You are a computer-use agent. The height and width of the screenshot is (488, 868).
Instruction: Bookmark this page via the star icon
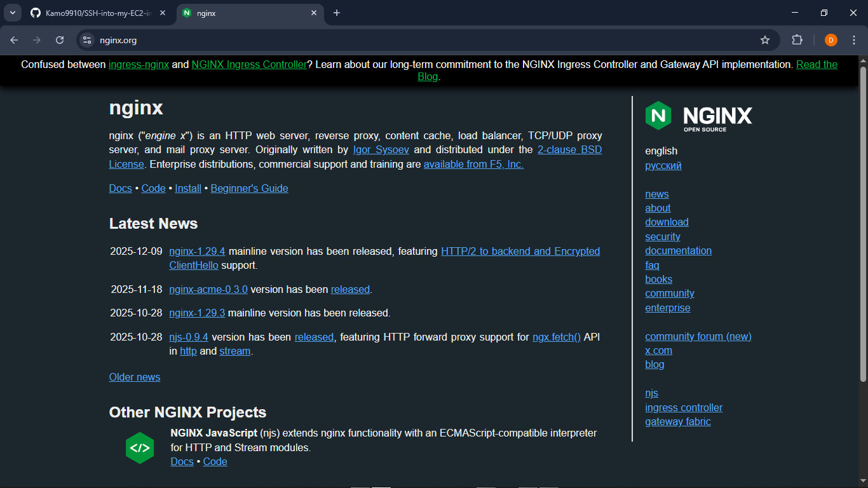[x=765, y=39]
